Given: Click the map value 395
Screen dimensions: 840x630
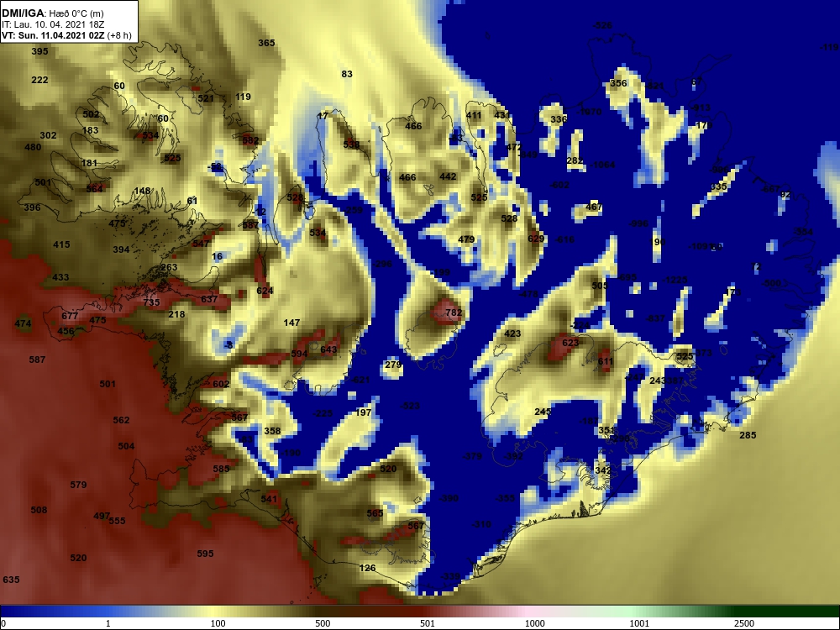Looking at the screenshot, I should point(39,51).
